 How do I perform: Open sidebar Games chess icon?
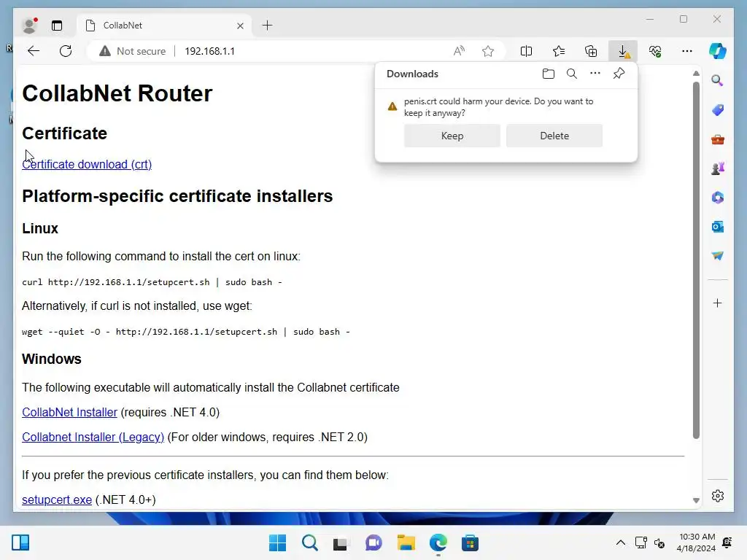click(x=718, y=168)
